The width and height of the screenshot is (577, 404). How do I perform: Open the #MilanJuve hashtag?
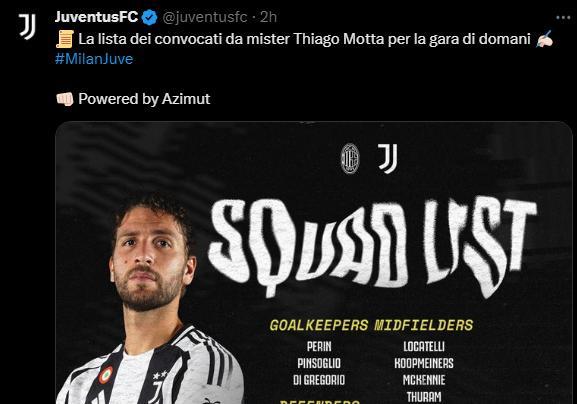tap(94, 59)
